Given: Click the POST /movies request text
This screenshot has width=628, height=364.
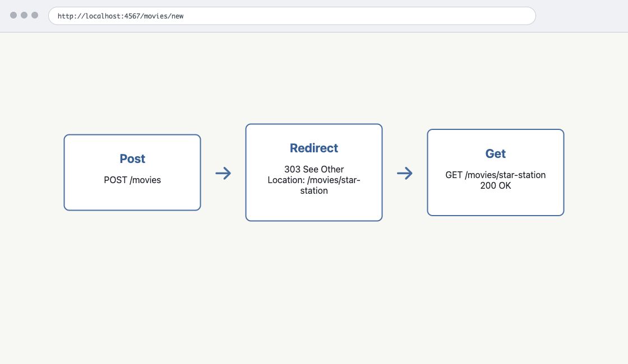Looking at the screenshot, I should [x=132, y=180].
